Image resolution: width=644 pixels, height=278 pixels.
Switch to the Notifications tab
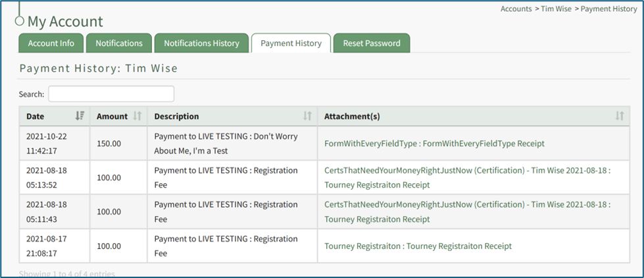pyautogui.click(x=119, y=43)
